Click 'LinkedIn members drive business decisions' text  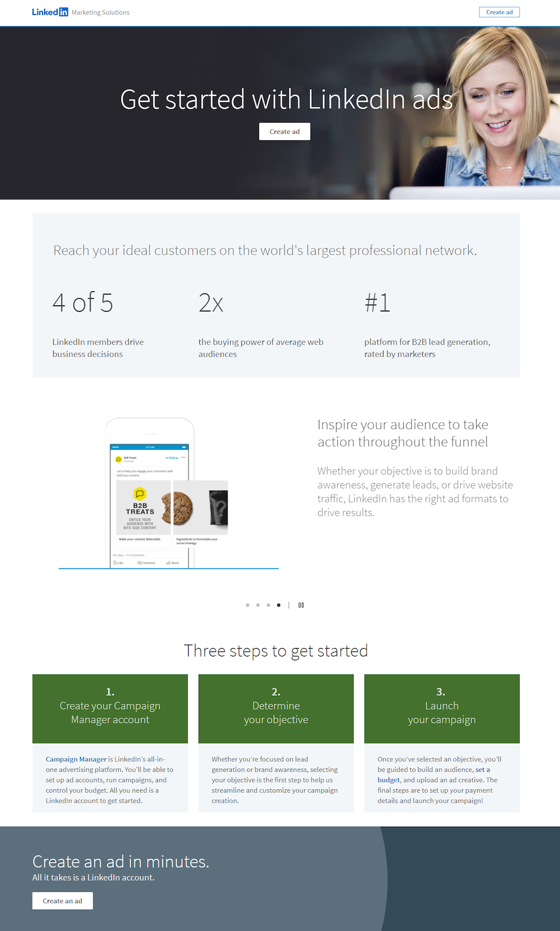pos(98,348)
